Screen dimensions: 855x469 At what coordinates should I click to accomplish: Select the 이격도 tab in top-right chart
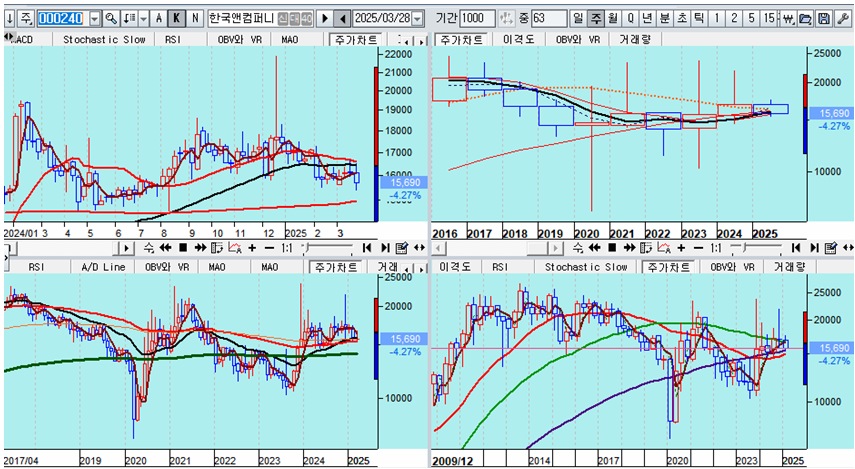point(519,40)
